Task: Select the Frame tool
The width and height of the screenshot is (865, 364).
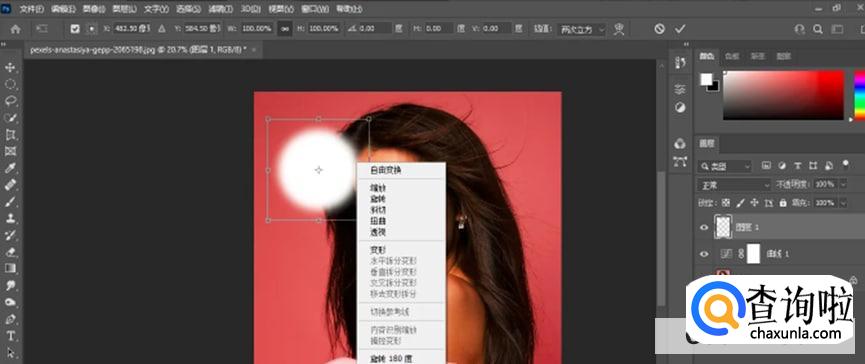Action: [10, 151]
